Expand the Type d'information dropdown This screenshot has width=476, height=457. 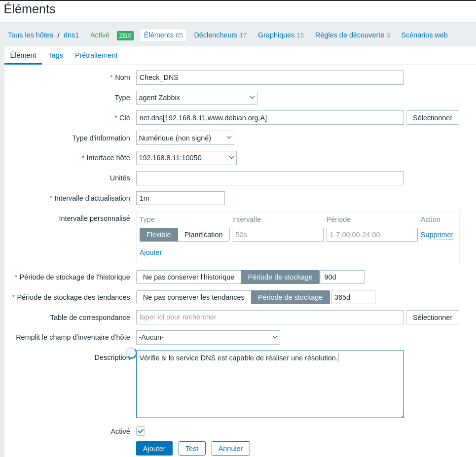185,138
